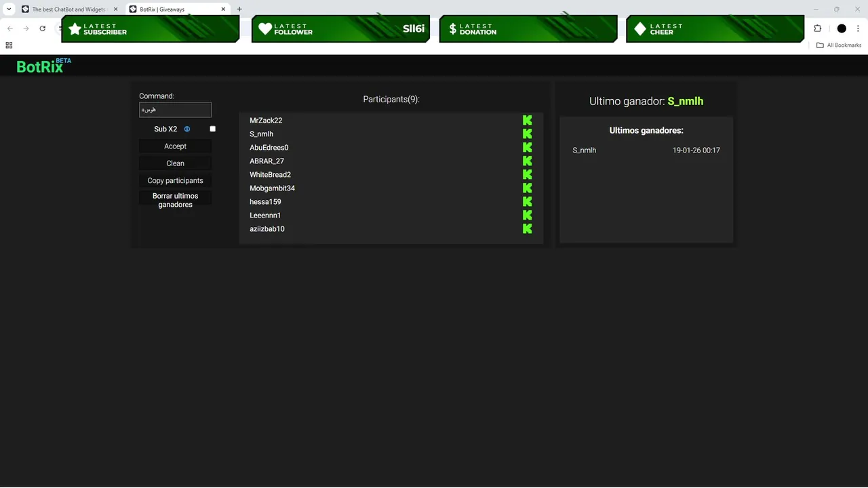
Task: Switch to the best ChatBot and Widgets tab
Action: coord(69,9)
